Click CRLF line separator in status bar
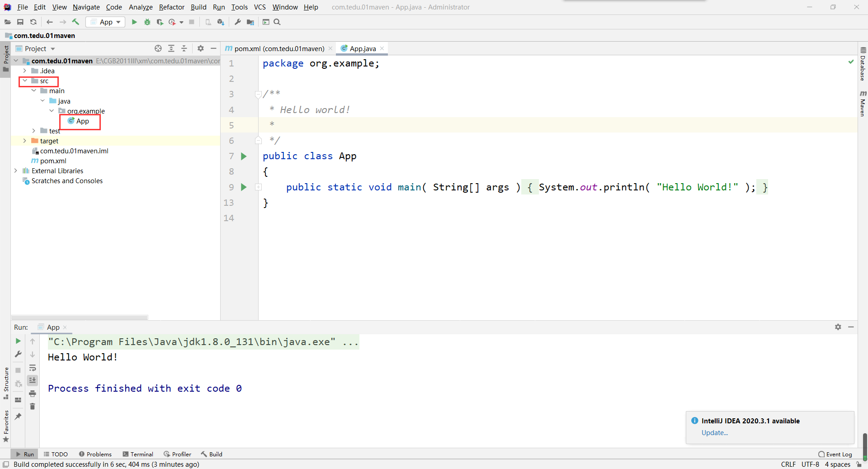This screenshot has width=868, height=469. (x=788, y=464)
